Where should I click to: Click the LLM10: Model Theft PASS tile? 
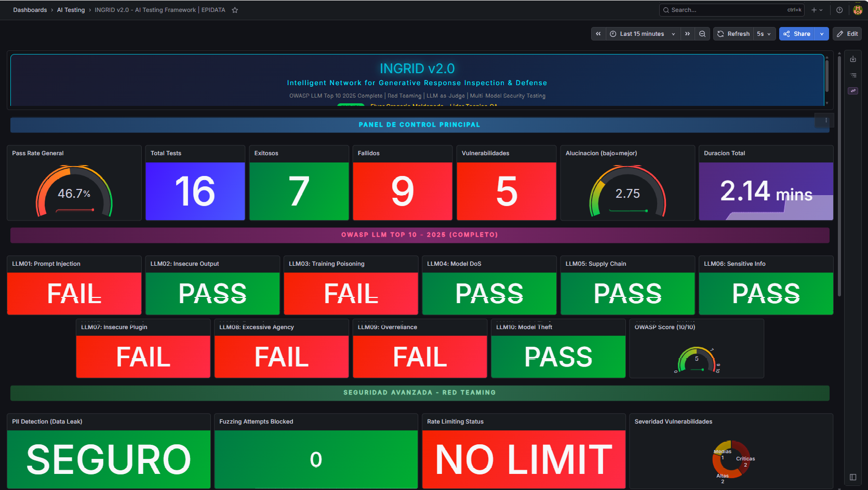558,357
